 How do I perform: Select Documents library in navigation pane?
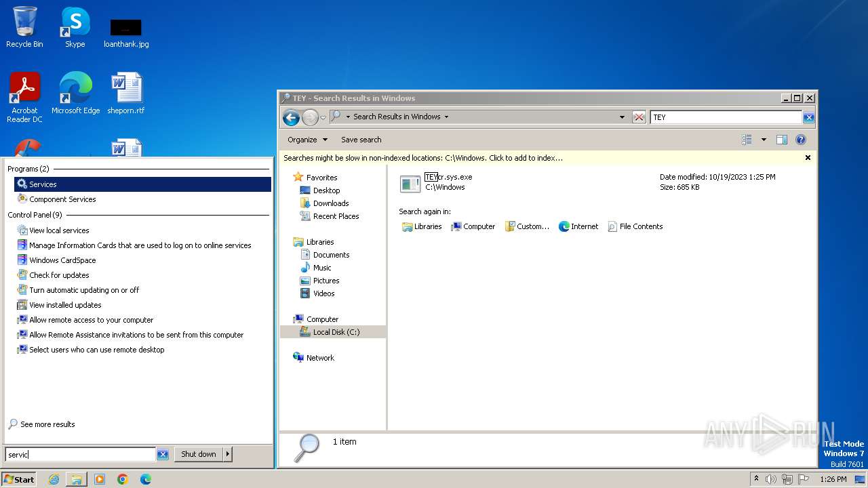tap(325, 255)
